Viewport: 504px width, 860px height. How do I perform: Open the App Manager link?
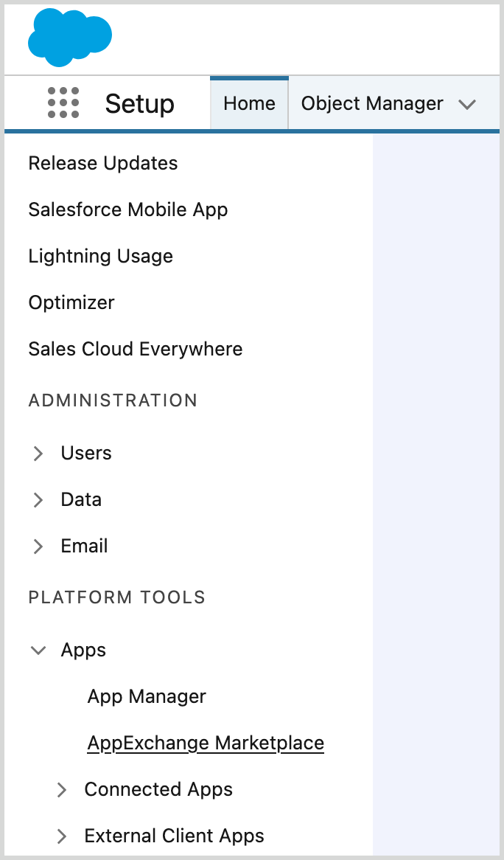[146, 696]
